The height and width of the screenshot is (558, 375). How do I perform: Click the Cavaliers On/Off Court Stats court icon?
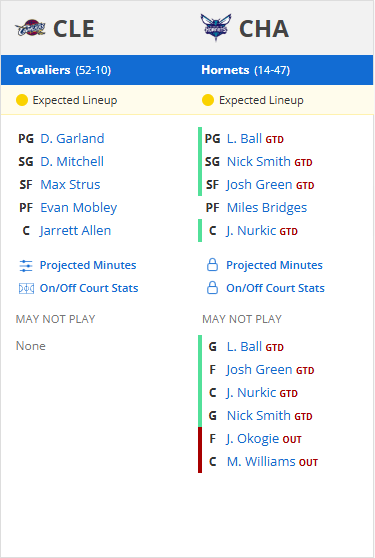coord(26,289)
